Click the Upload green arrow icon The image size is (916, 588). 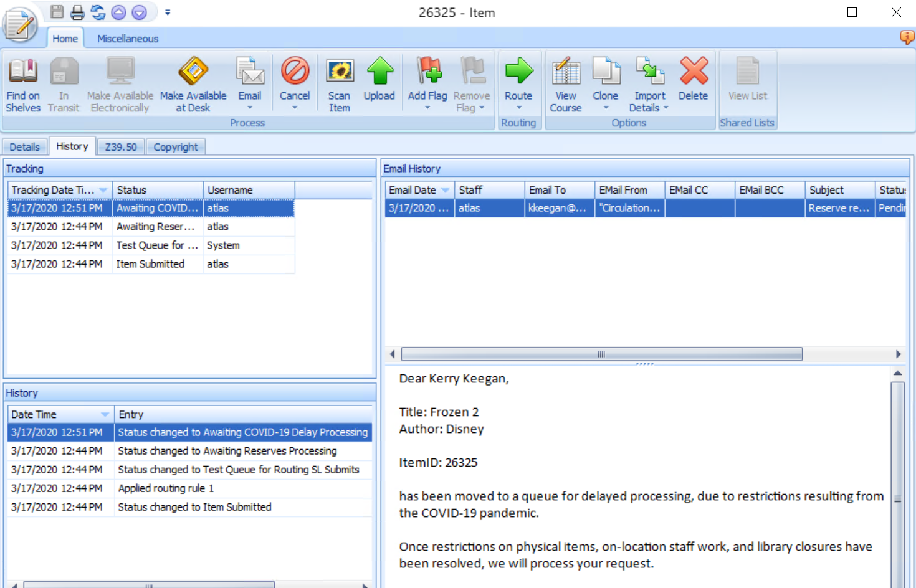click(379, 72)
